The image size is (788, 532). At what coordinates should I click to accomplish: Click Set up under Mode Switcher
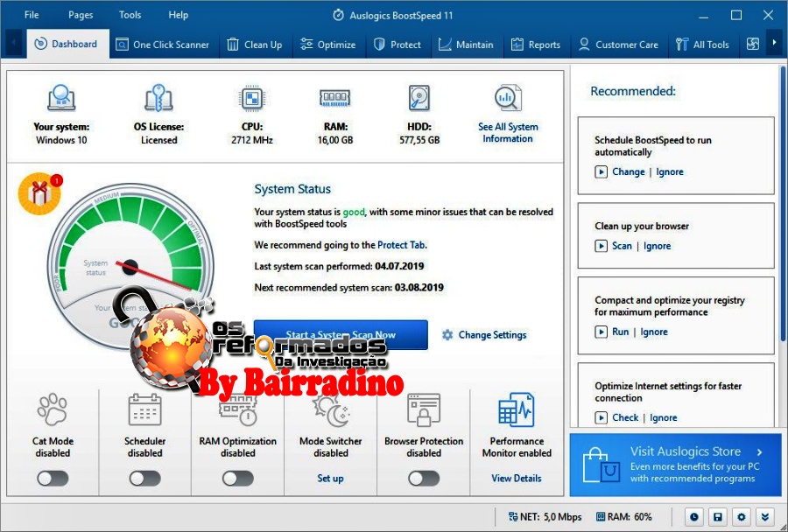pos(330,479)
